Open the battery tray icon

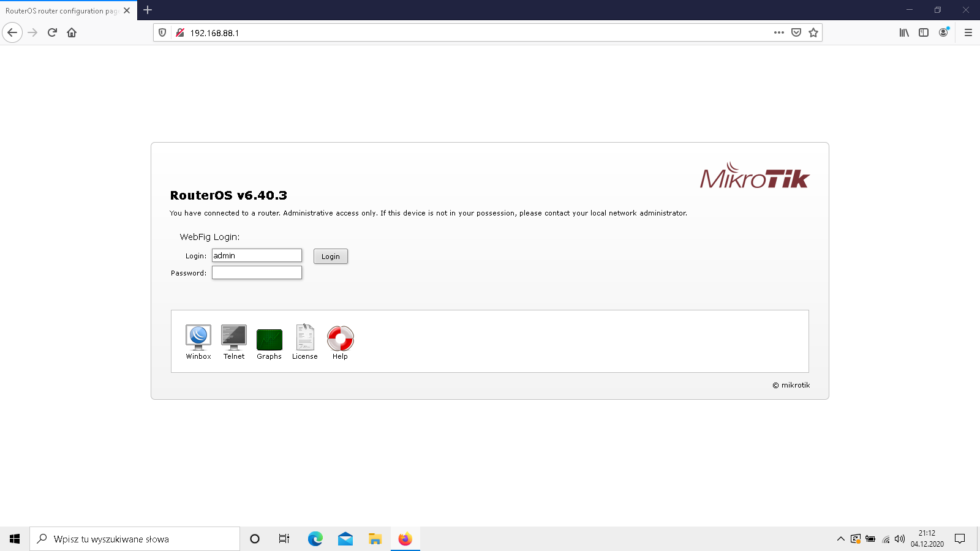point(870,539)
